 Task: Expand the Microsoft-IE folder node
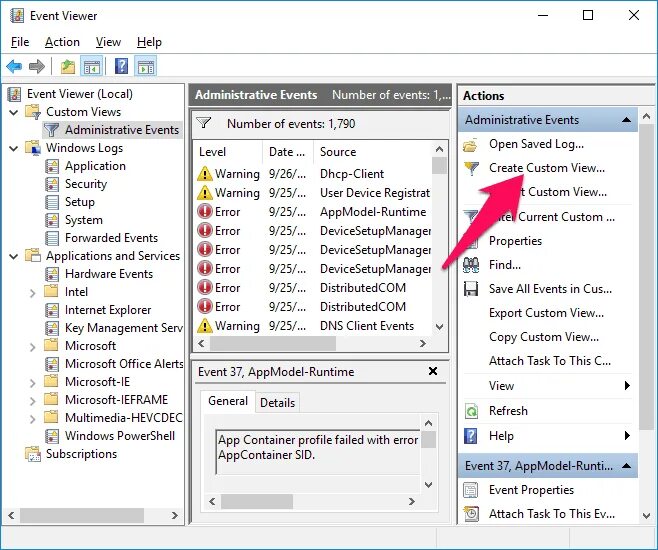tap(32, 383)
